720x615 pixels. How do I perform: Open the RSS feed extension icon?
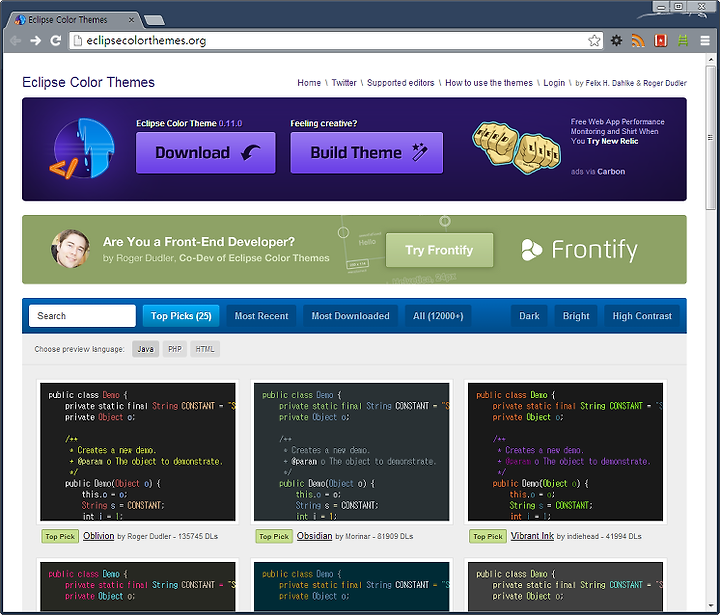[638, 40]
